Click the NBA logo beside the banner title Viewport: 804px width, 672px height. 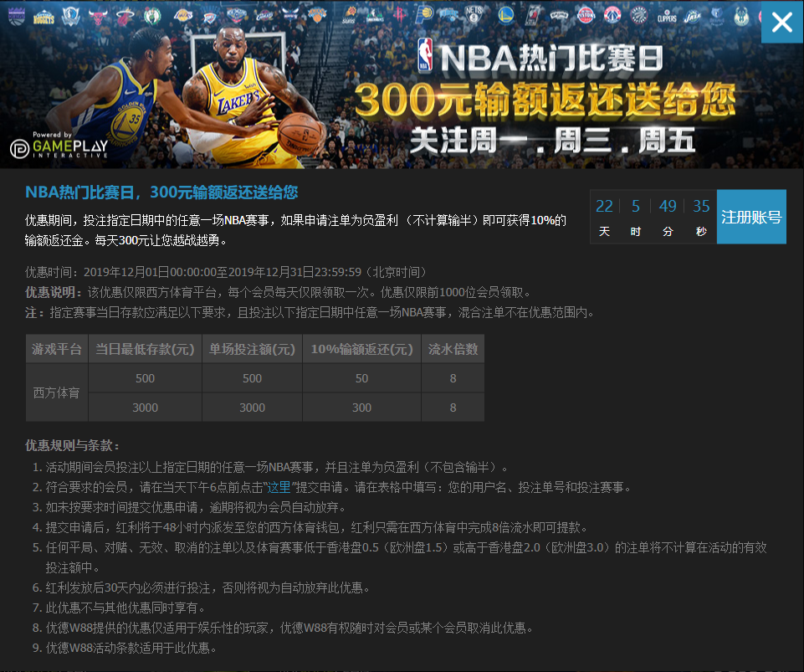coord(425,54)
